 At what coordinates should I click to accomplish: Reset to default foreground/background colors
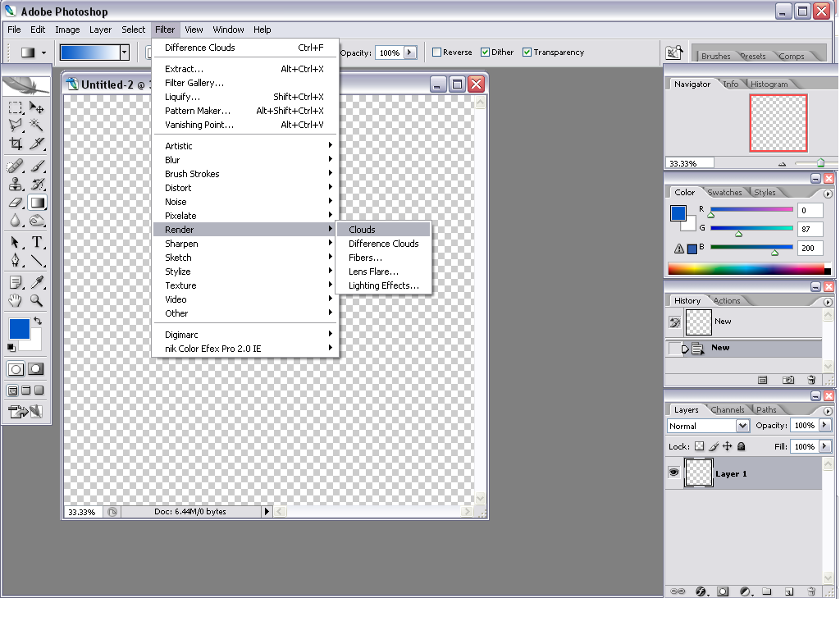pyautogui.click(x=11, y=348)
